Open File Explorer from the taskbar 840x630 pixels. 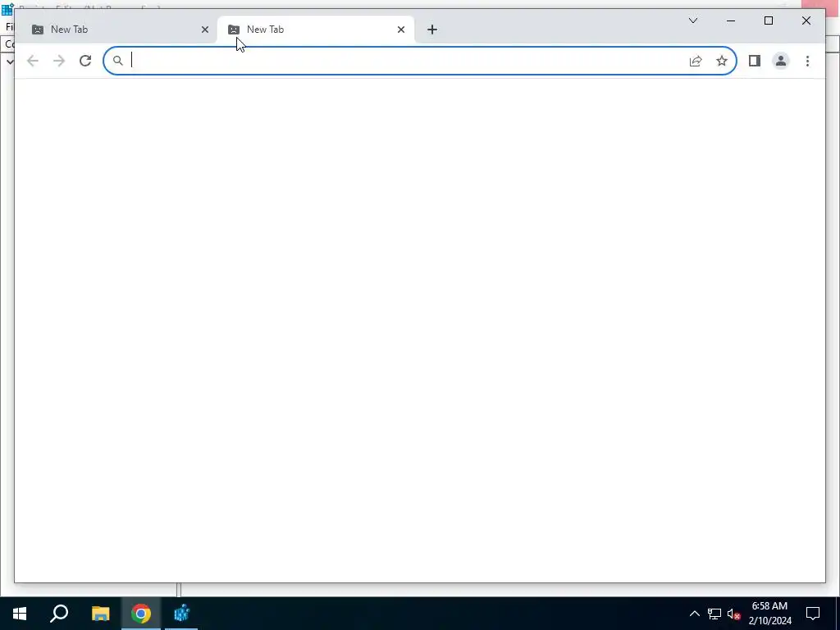pos(100,614)
